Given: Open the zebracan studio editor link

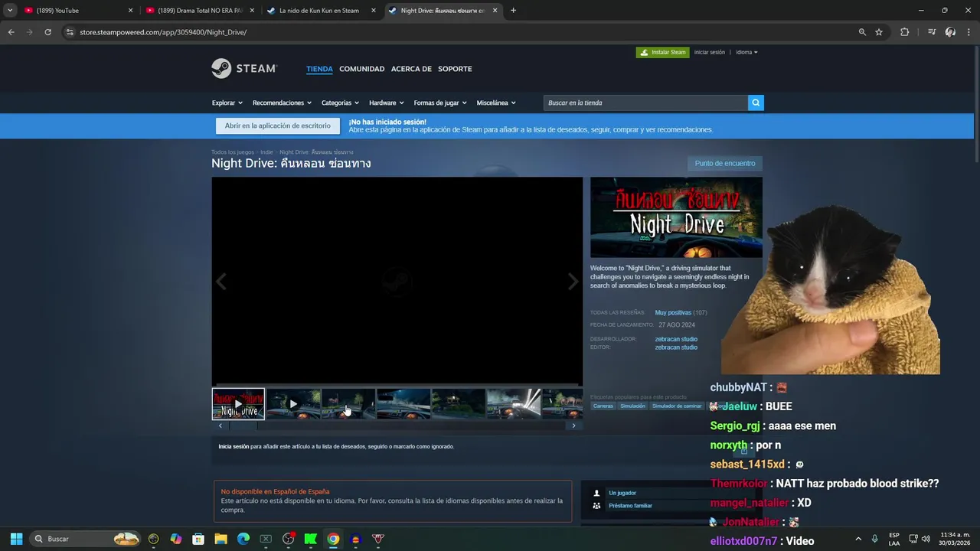Looking at the screenshot, I should 676,347.
